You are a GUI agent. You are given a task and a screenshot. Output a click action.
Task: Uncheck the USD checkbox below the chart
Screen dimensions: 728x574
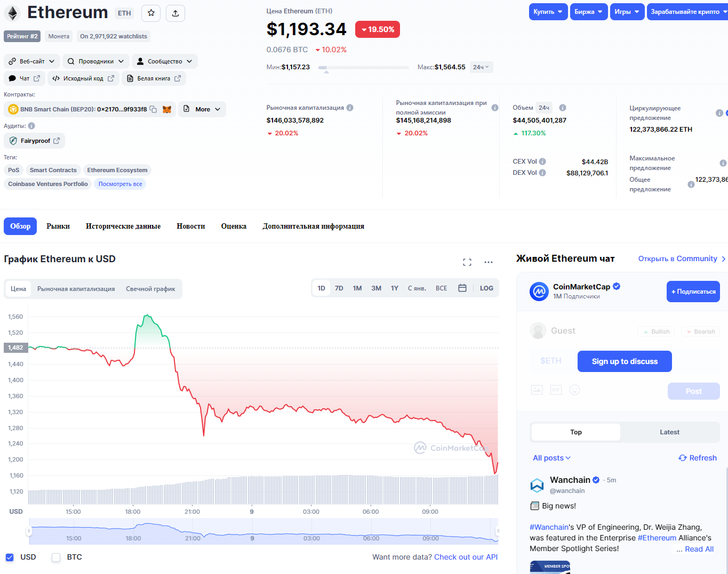coord(10,557)
